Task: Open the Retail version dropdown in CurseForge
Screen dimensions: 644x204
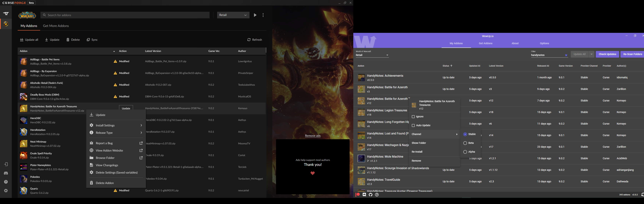Action: point(233,15)
